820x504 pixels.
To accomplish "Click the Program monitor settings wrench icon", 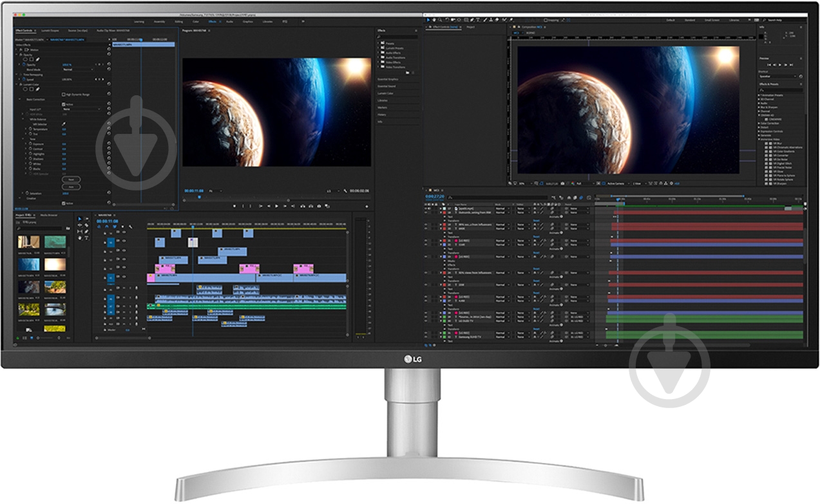I will coord(345,191).
